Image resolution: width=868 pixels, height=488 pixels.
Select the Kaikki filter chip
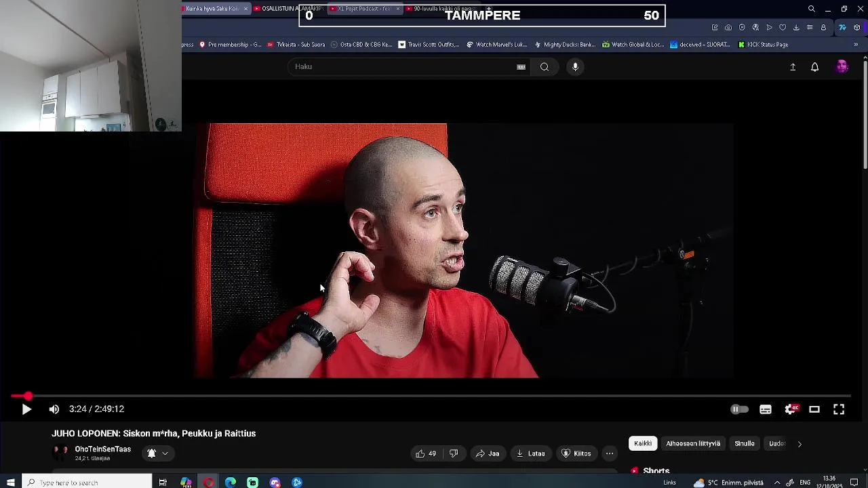(643, 444)
